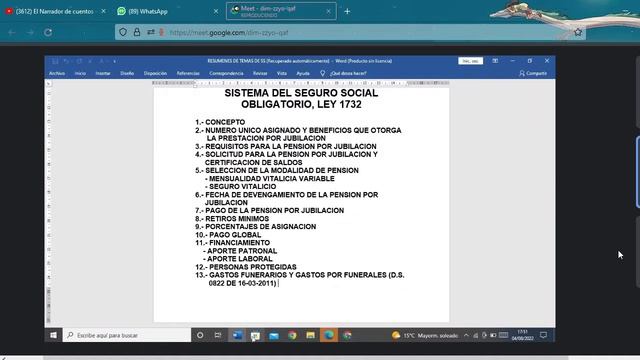Click the line 3.- REQUISITOS PARA LA PENSION
This screenshot has height=360, width=640.
coord(286,146)
